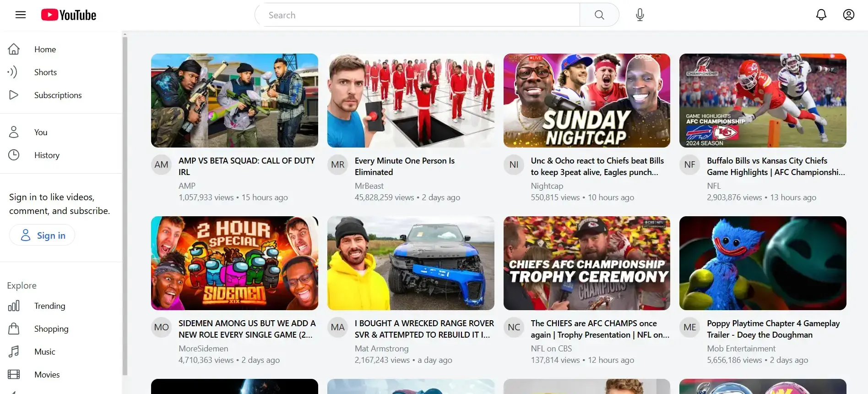Open wrecked Range Rover thumbnail
The image size is (868, 394).
[x=411, y=263]
